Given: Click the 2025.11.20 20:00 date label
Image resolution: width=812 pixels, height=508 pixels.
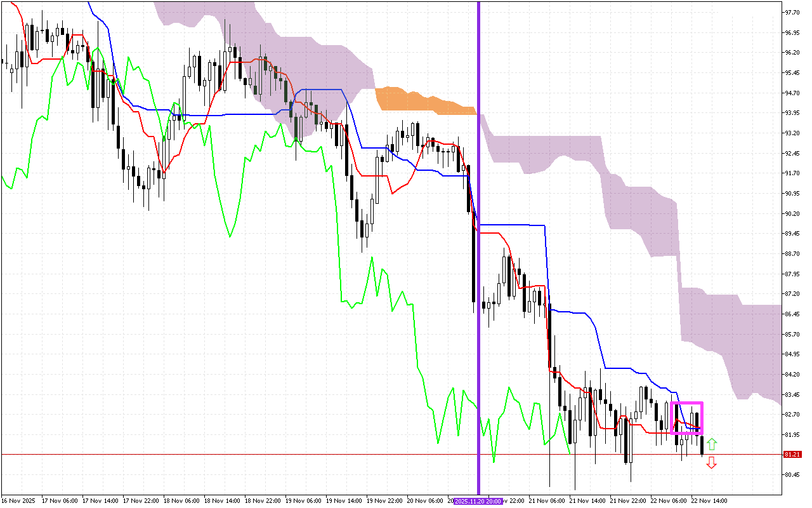Looking at the screenshot, I should (x=478, y=501).
